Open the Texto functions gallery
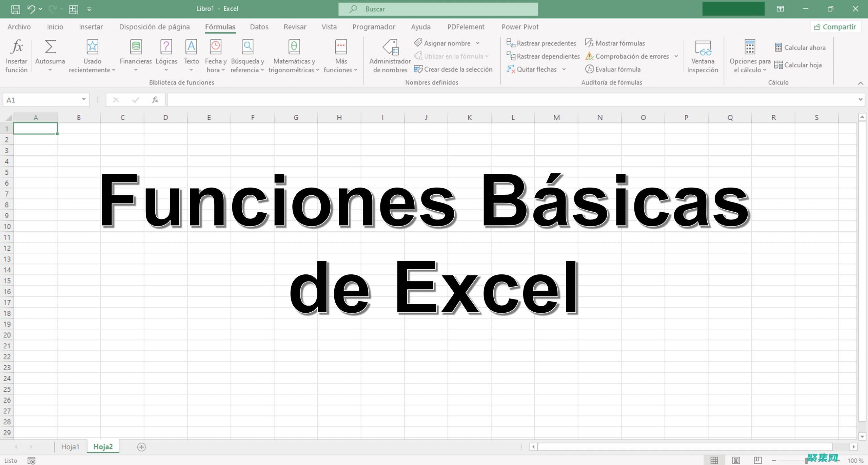Screen dimensions: 868x465 point(191,55)
